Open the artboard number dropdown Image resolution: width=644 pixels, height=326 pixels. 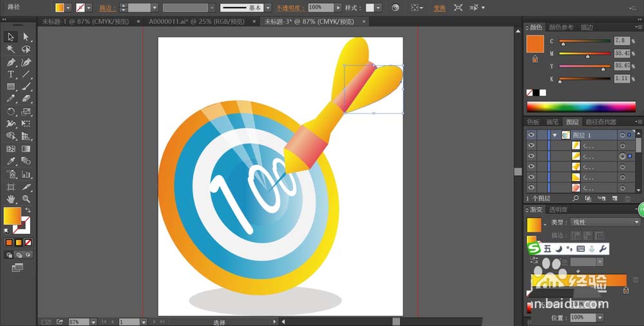pos(144,322)
